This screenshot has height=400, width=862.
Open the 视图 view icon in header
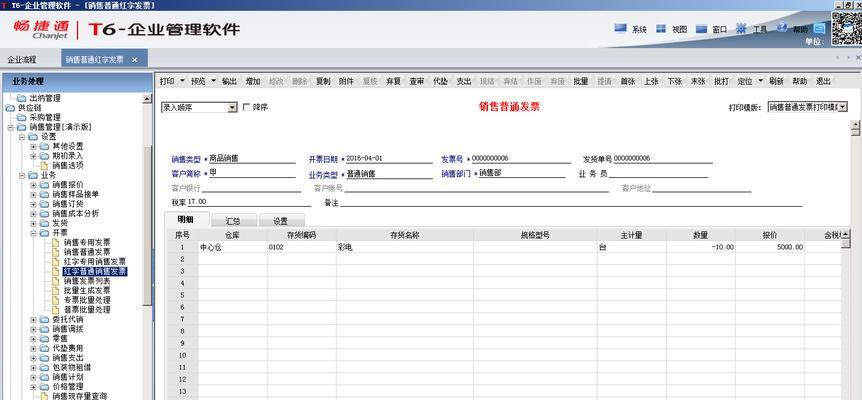661,28
